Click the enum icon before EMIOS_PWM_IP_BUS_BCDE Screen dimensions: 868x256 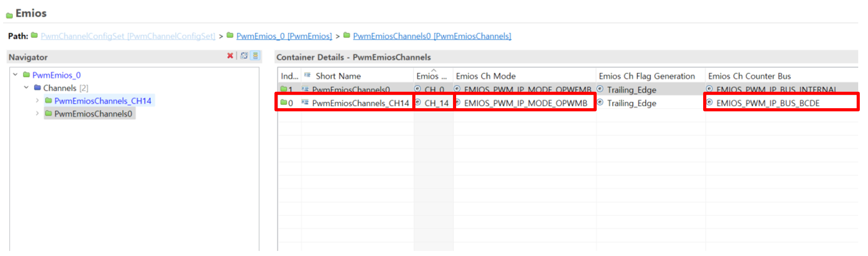click(709, 103)
